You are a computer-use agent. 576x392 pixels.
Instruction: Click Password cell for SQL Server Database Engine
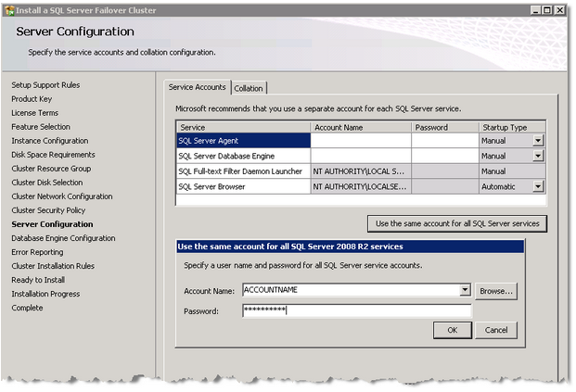click(x=445, y=156)
